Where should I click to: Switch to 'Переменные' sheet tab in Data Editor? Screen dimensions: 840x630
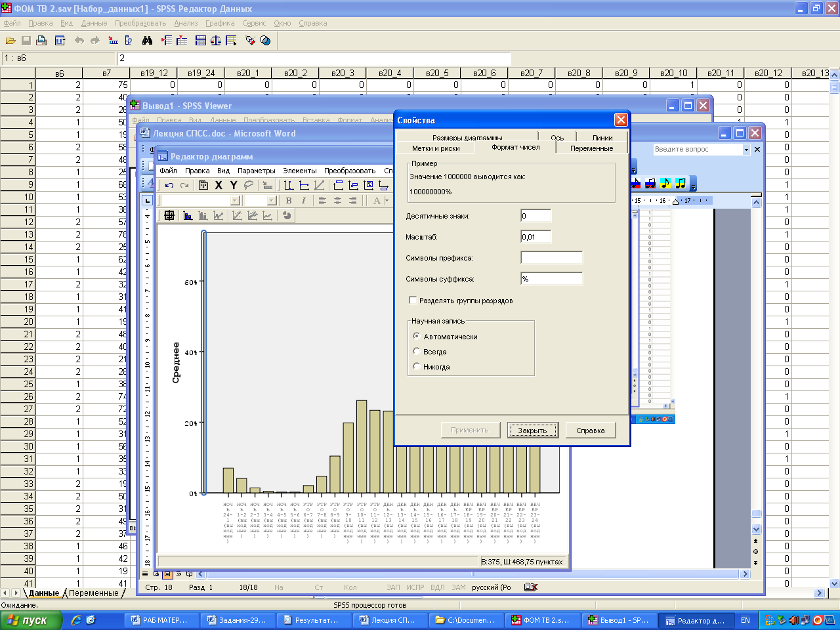94,593
